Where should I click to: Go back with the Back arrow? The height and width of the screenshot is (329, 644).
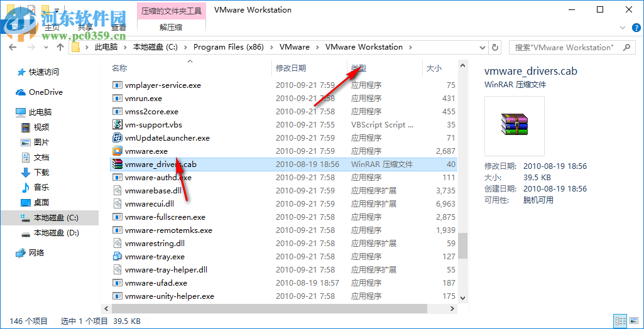coord(13,47)
